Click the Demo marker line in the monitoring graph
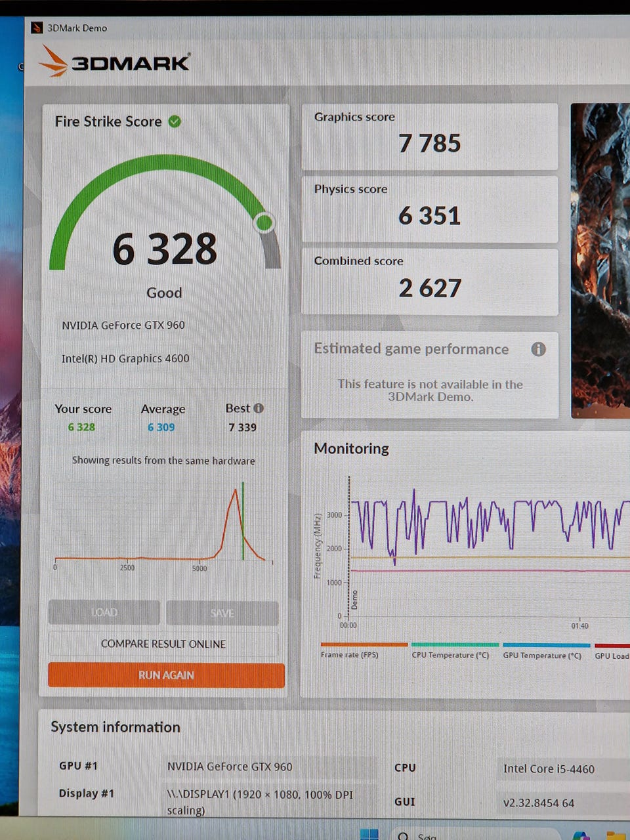 (349, 545)
